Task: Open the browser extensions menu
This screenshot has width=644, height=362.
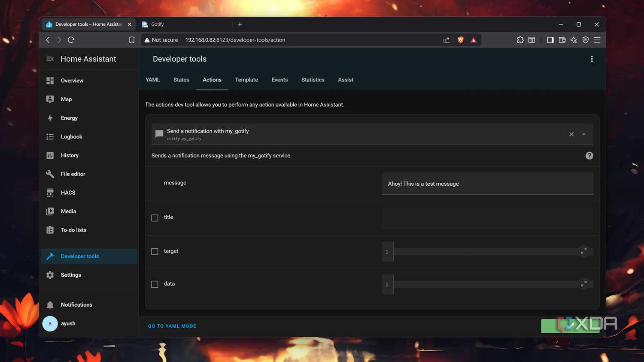Action: 520,40
